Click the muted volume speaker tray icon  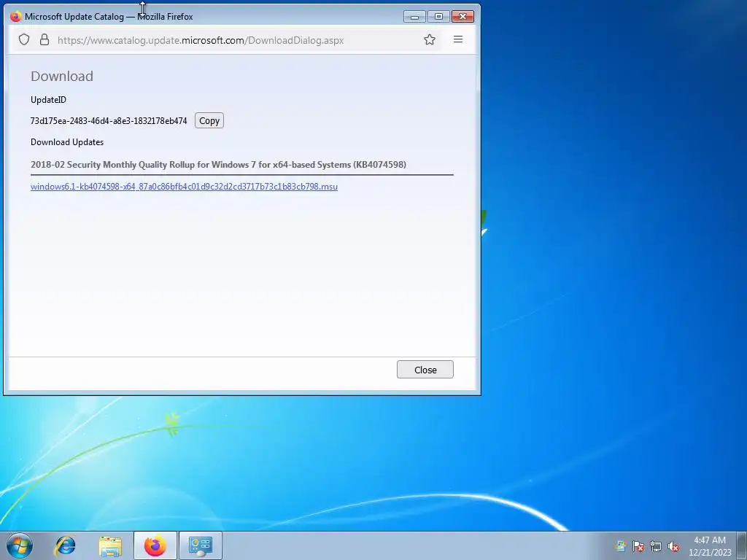673,546
